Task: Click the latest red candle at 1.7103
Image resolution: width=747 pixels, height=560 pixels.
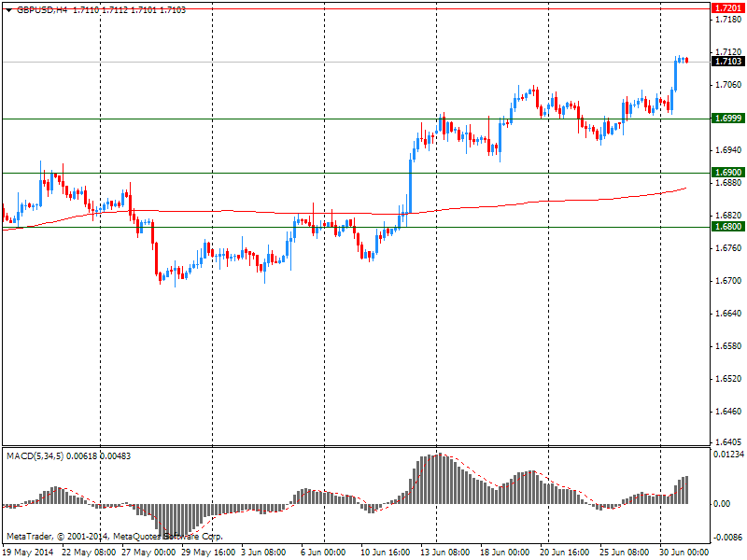Action: (686, 61)
